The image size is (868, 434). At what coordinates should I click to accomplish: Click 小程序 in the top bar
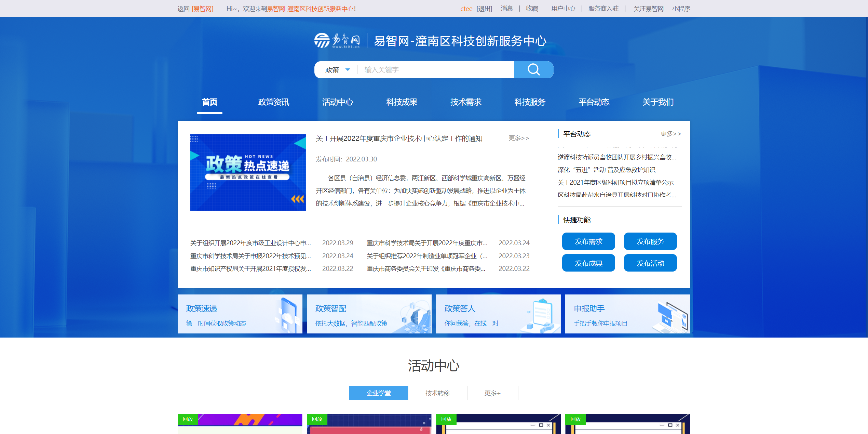[x=681, y=9]
